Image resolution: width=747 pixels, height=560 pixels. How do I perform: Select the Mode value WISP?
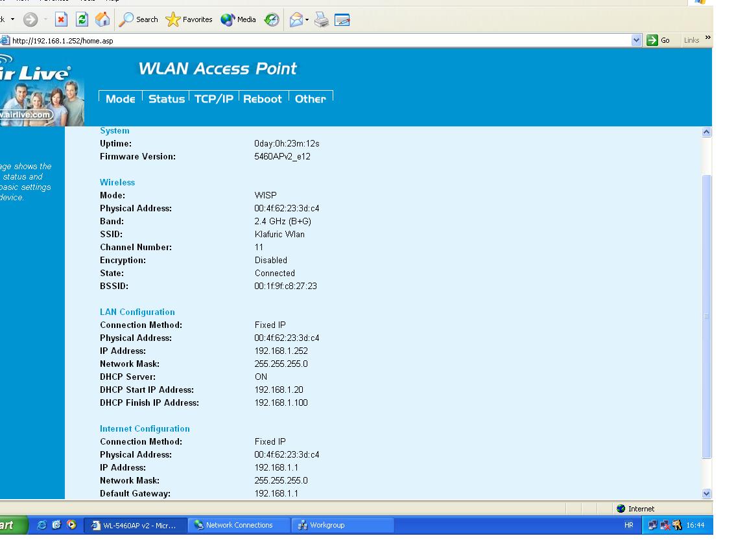click(x=265, y=195)
